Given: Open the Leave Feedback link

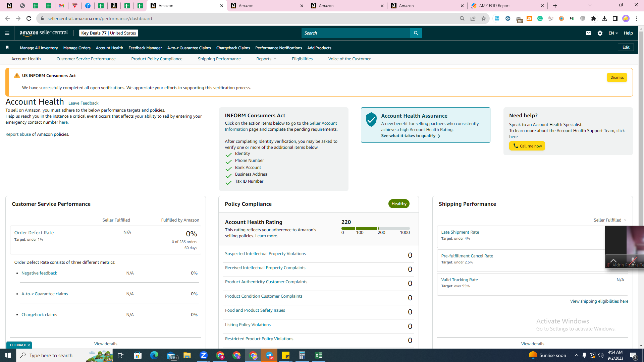Looking at the screenshot, I should 83,103.
